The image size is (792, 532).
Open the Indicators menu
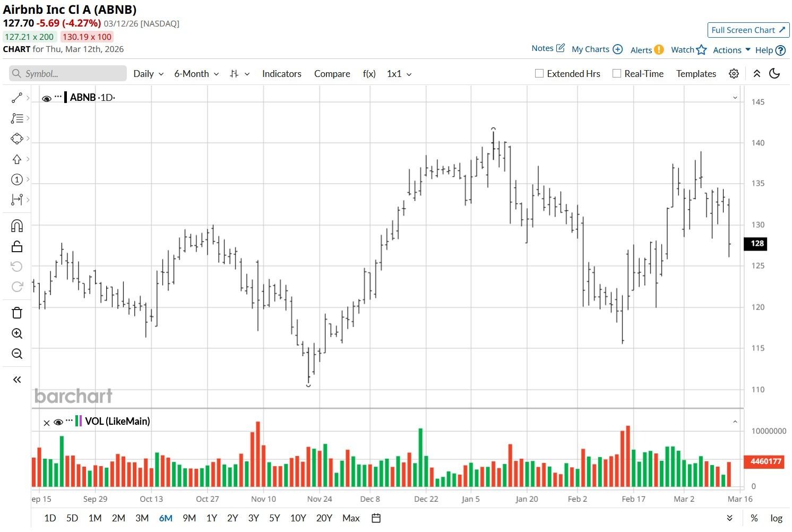282,74
